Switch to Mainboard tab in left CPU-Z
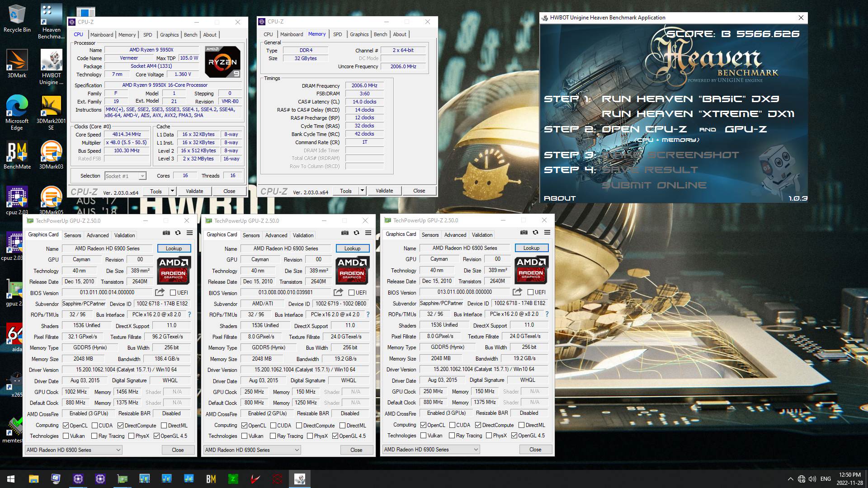The height and width of the screenshot is (488, 868). pyautogui.click(x=102, y=35)
